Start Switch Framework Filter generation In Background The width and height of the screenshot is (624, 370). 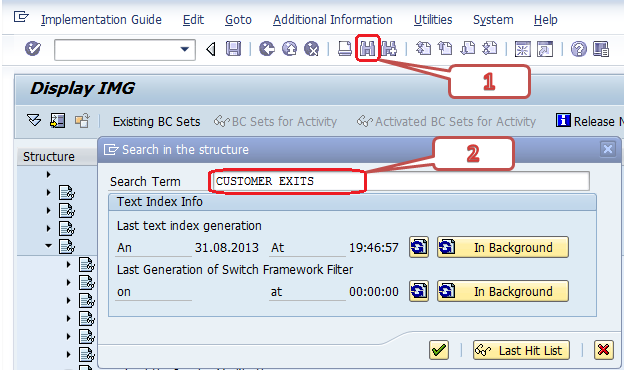(x=503, y=291)
